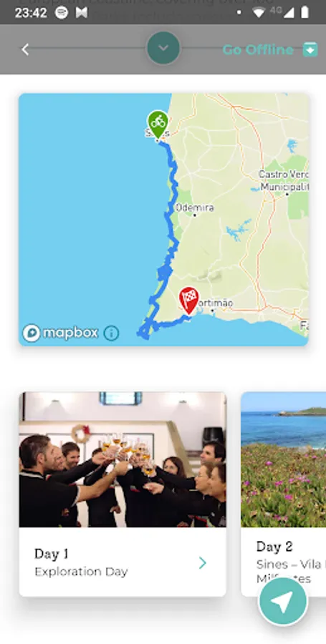Open Day 2 coastal flowers photo
The width and height of the screenshot is (326, 644).
click(284, 459)
